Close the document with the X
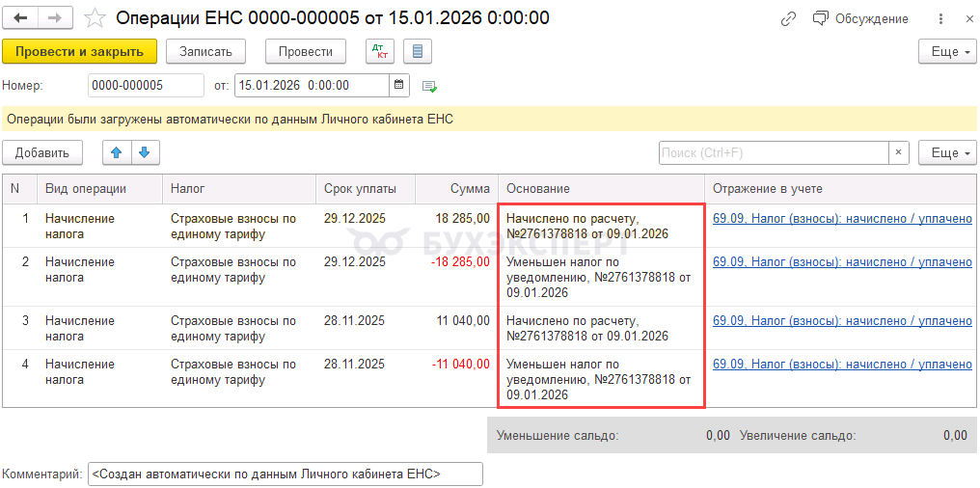The image size is (980, 488). pos(967,18)
